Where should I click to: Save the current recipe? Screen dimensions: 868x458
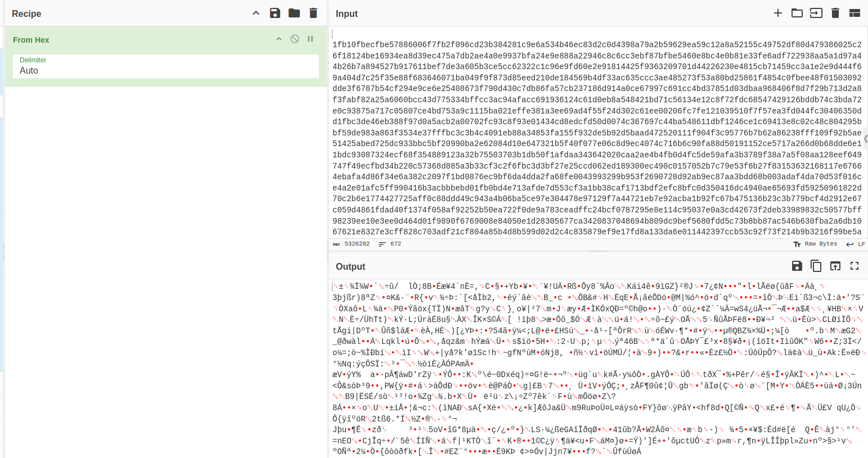click(275, 13)
